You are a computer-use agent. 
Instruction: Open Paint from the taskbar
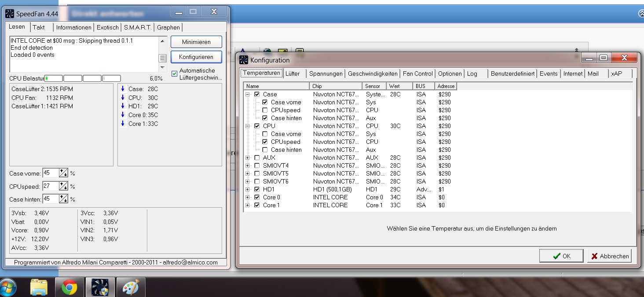click(130, 288)
